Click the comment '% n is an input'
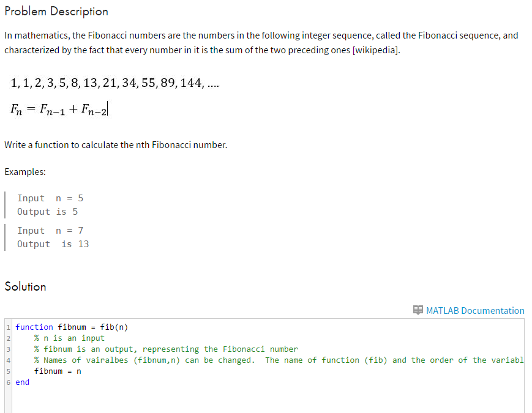The image size is (532, 413). [69, 337]
